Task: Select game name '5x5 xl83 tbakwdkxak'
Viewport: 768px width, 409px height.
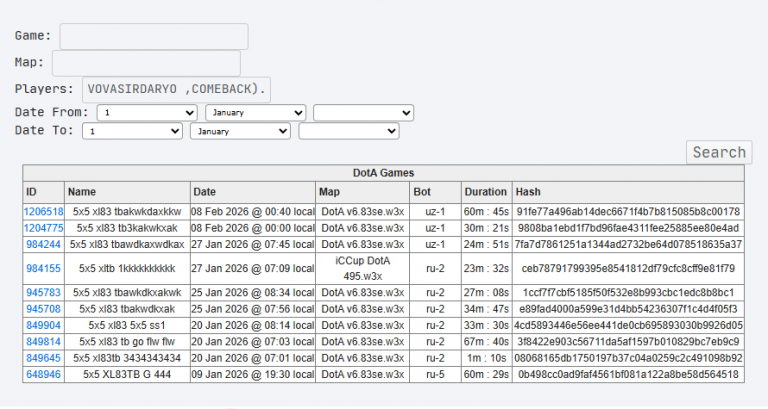Action: [127, 309]
